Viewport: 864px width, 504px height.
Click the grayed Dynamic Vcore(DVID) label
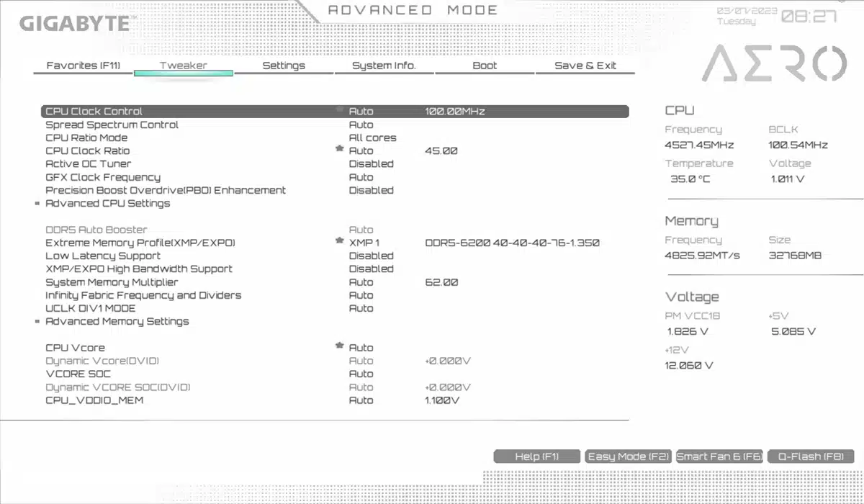[x=102, y=361]
